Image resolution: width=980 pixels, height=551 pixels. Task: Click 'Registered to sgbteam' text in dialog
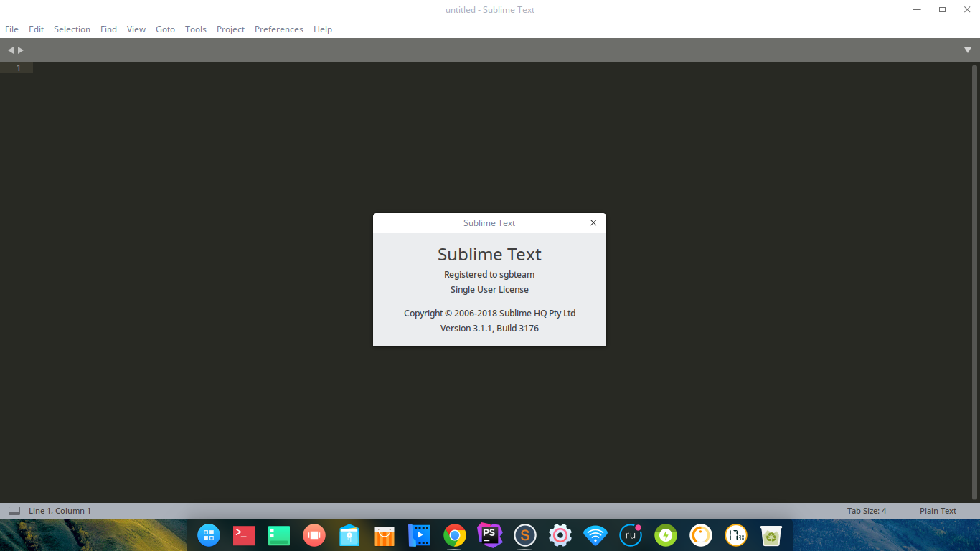point(489,275)
